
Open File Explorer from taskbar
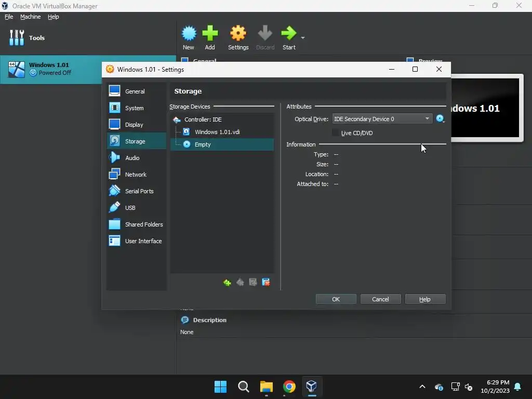coord(267,387)
